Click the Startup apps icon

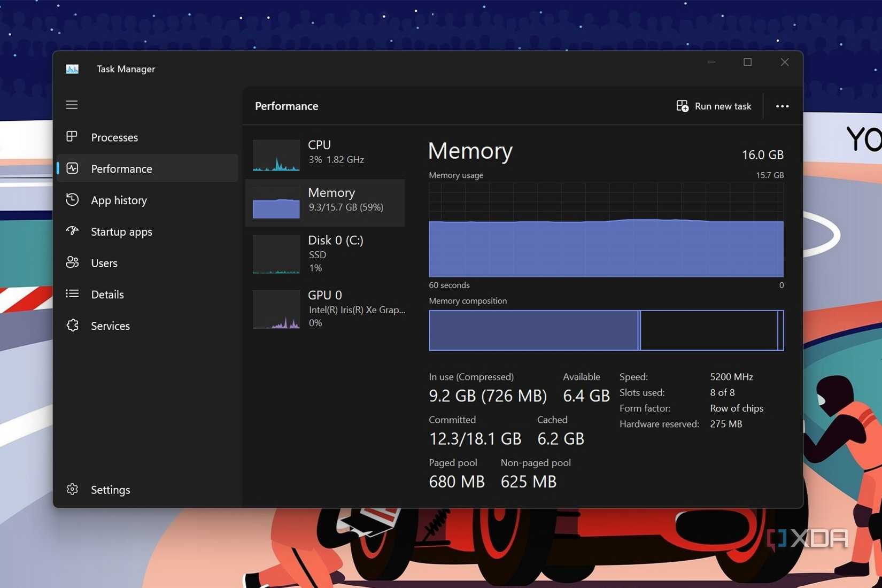coord(72,231)
